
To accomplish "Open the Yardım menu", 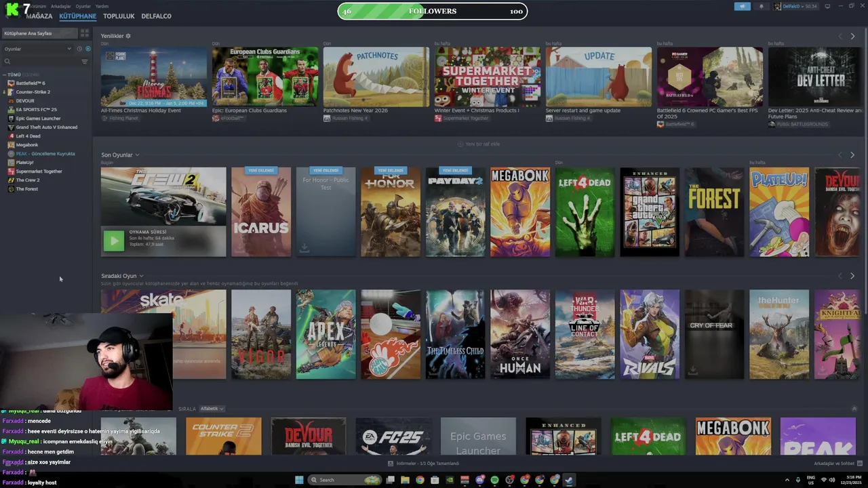I will tap(102, 6).
